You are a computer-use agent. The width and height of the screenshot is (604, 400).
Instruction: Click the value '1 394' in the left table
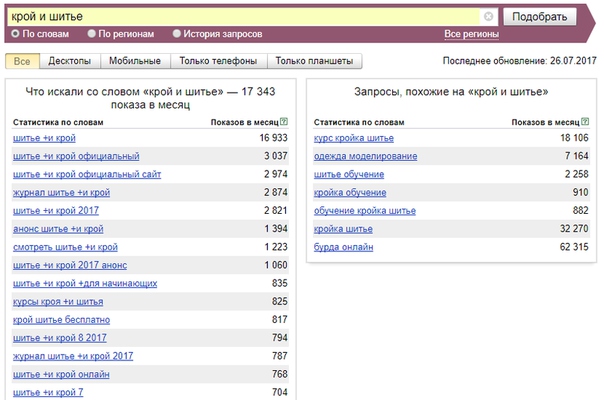276,229
